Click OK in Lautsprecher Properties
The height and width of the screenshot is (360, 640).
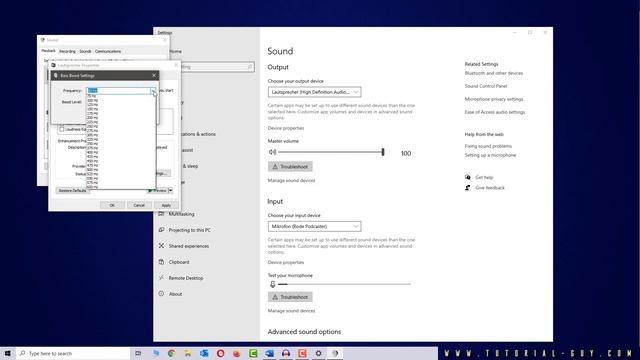112,205
